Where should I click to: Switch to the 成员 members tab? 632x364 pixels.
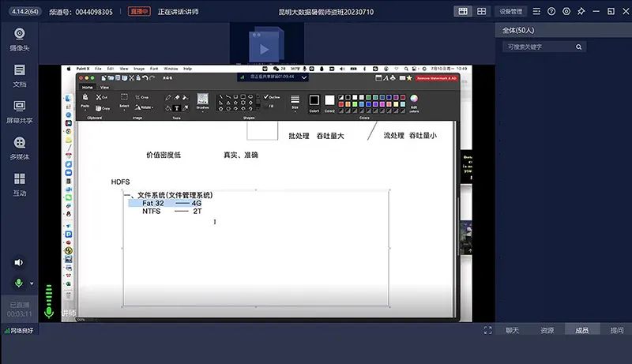(581, 330)
